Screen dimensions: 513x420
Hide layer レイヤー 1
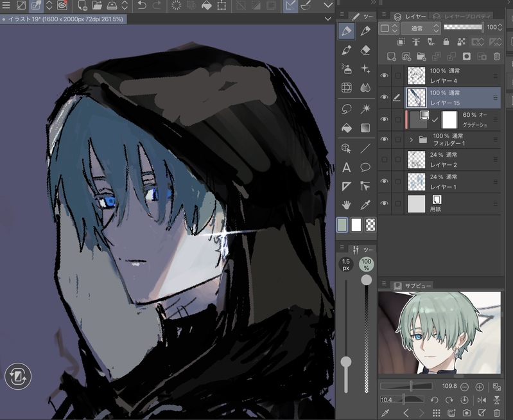384,181
